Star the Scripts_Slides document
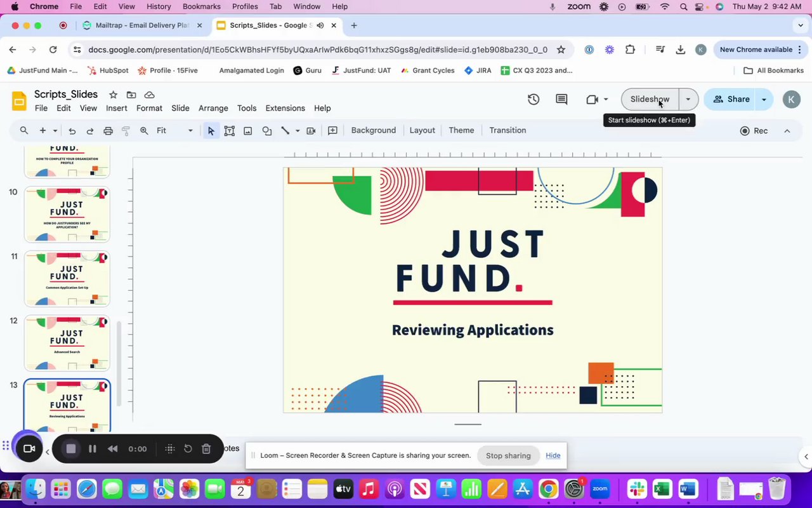812x508 pixels. click(x=113, y=95)
